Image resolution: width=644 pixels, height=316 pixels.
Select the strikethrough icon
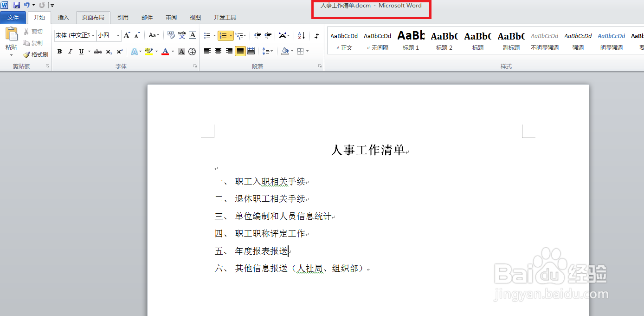(x=98, y=51)
